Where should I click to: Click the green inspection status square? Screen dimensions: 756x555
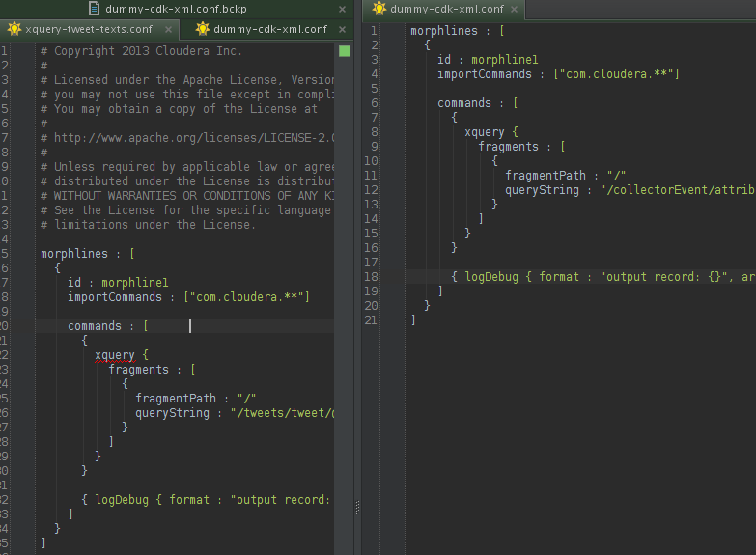click(x=344, y=51)
